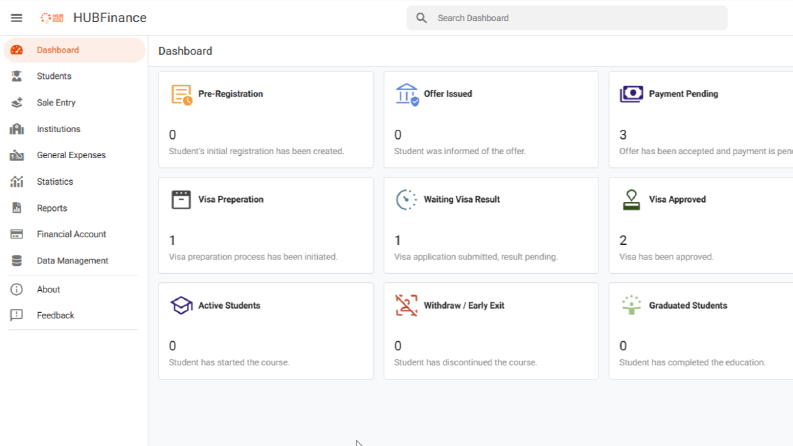Image resolution: width=793 pixels, height=446 pixels.
Task: Open the Feedback page
Action: 74,315
